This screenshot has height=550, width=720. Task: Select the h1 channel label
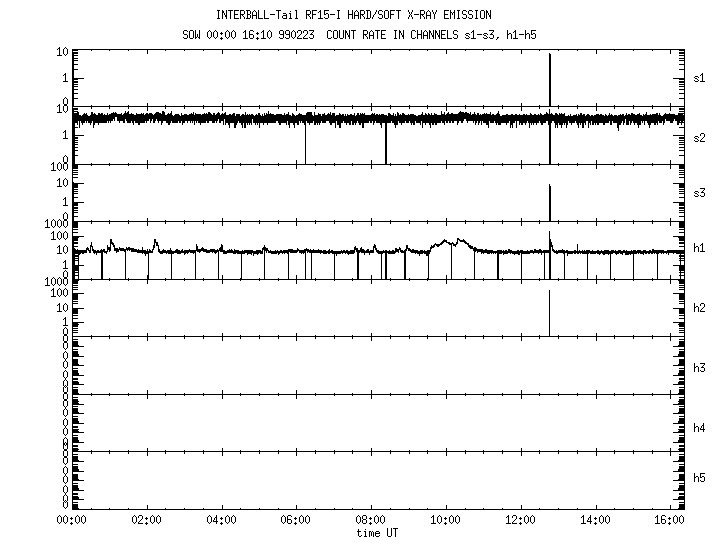pos(699,250)
